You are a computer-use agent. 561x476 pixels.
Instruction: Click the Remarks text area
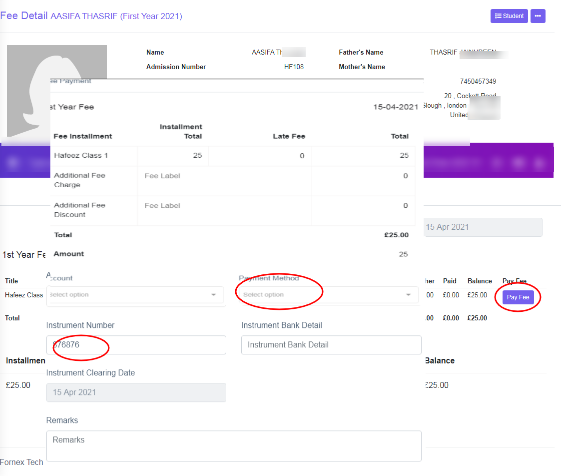(234, 446)
